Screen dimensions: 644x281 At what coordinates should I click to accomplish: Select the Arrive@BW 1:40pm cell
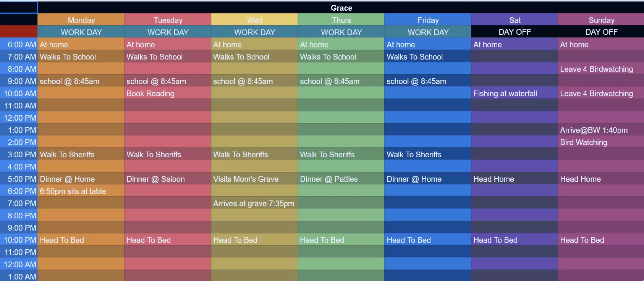[x=601, y=130]
